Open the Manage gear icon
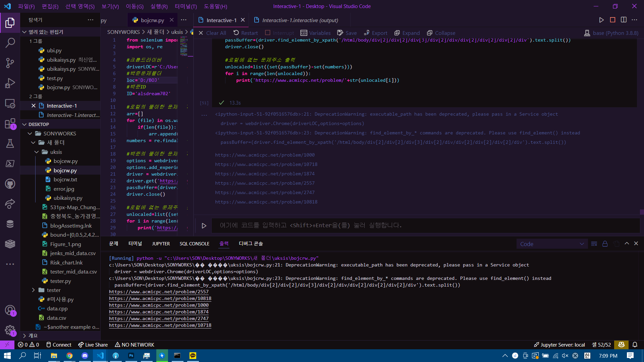Viewport: 644px width, 362px height. pyautogui.click(x=10, y=330)
